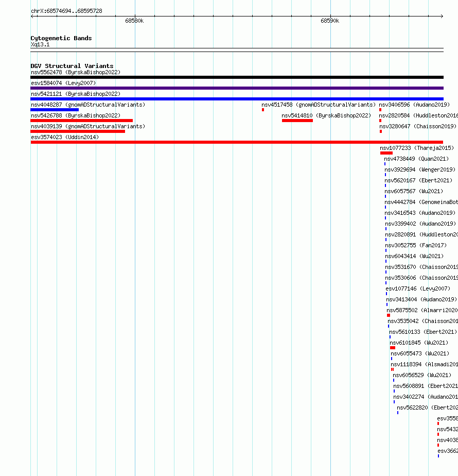Click nsv5875502 Almarri label
Viewport: 458px width, 476px height.
[x=422, y=310]
